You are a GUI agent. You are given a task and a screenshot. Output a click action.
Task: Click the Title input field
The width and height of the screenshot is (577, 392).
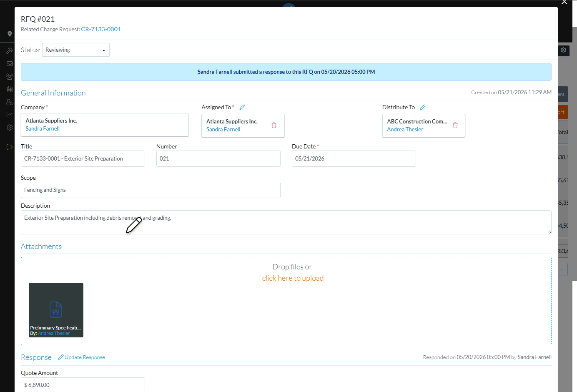coord(83,158)
